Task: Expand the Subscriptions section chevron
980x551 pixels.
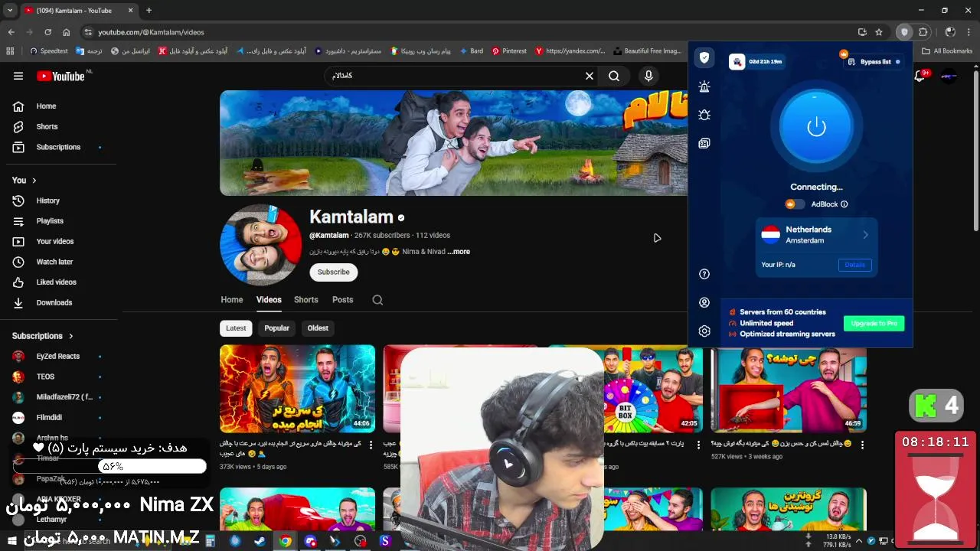Action: [x=71, y=336]
